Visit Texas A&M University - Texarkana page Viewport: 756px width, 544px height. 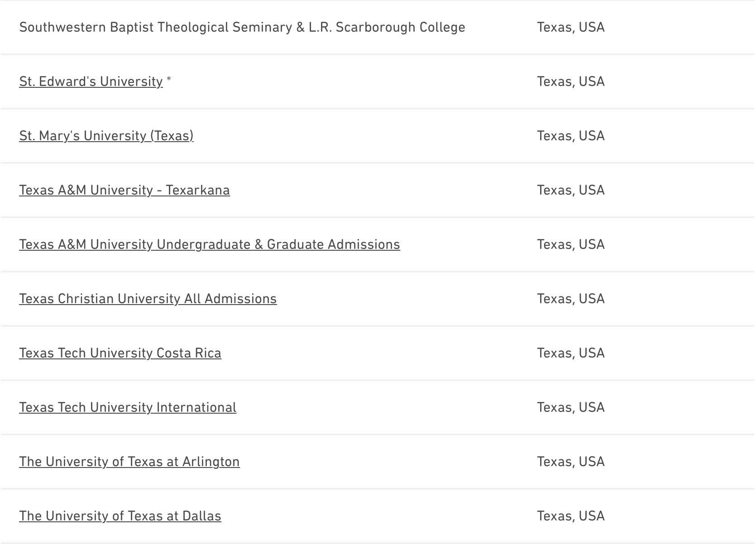(124, 190)
